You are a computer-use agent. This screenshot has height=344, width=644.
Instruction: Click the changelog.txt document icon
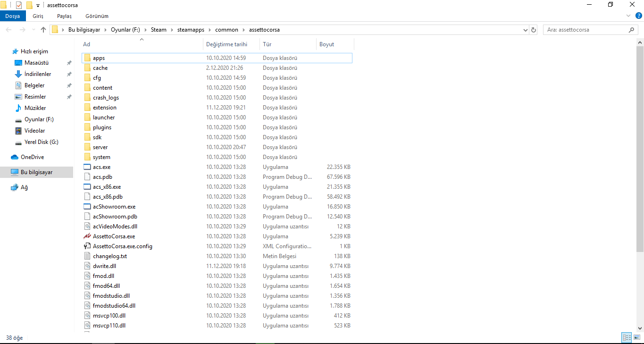tap(87, 256)
